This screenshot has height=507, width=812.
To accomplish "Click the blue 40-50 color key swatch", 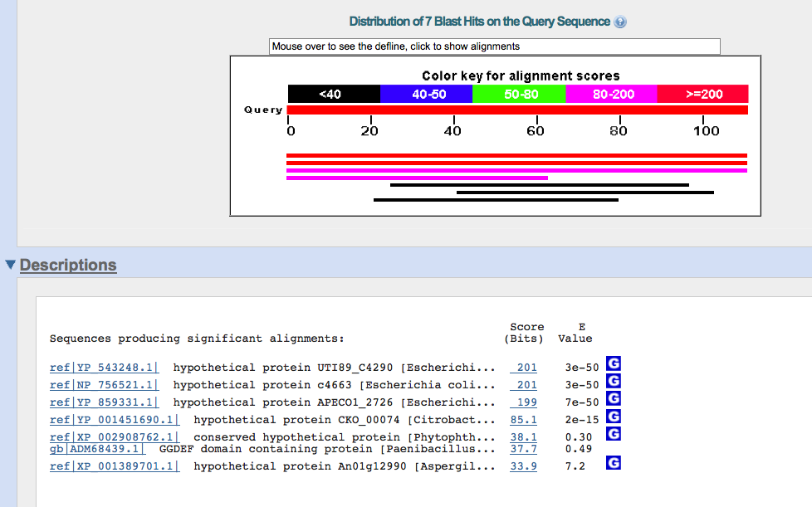I will pos(426,94).
